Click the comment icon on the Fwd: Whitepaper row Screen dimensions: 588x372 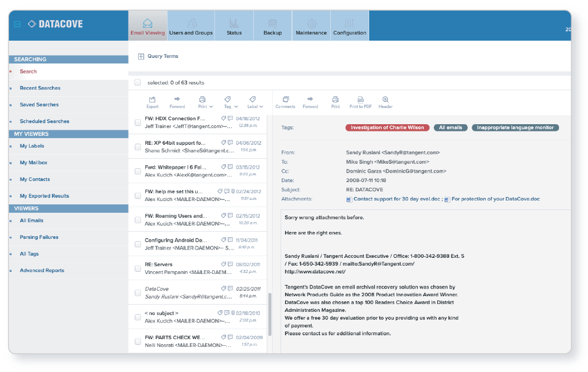231,167
